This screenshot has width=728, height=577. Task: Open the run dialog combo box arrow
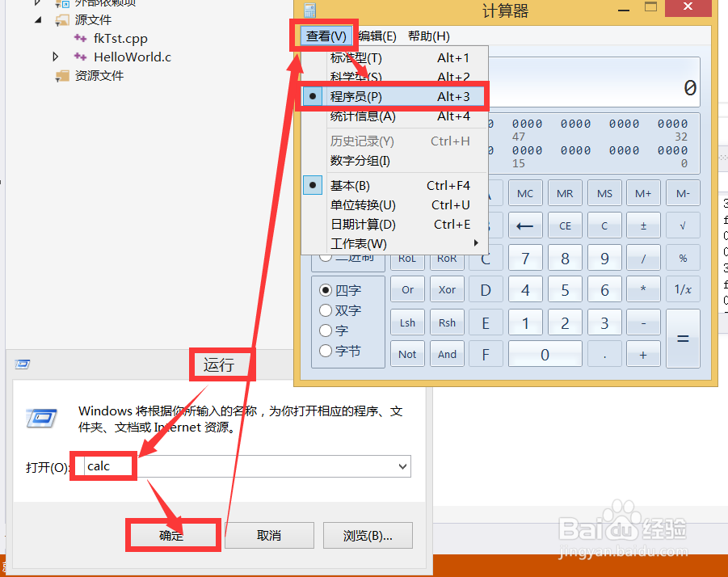[402, 465]
